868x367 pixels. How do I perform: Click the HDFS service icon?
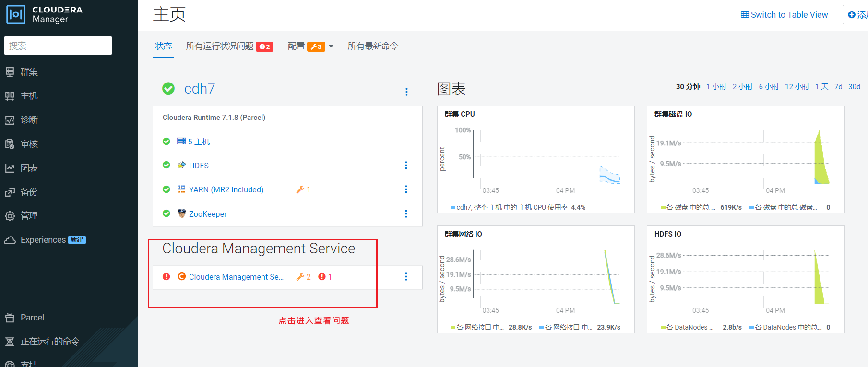pos(181,165)
